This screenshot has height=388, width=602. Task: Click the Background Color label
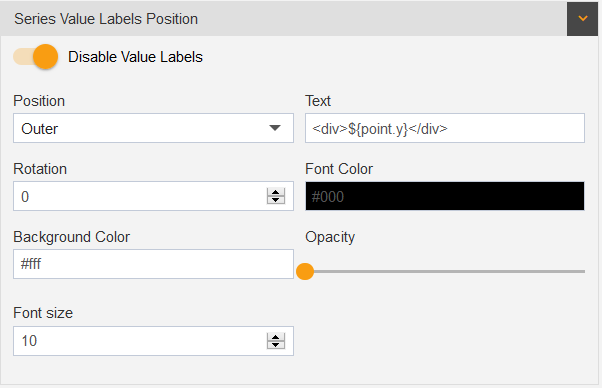coord(72,237)
